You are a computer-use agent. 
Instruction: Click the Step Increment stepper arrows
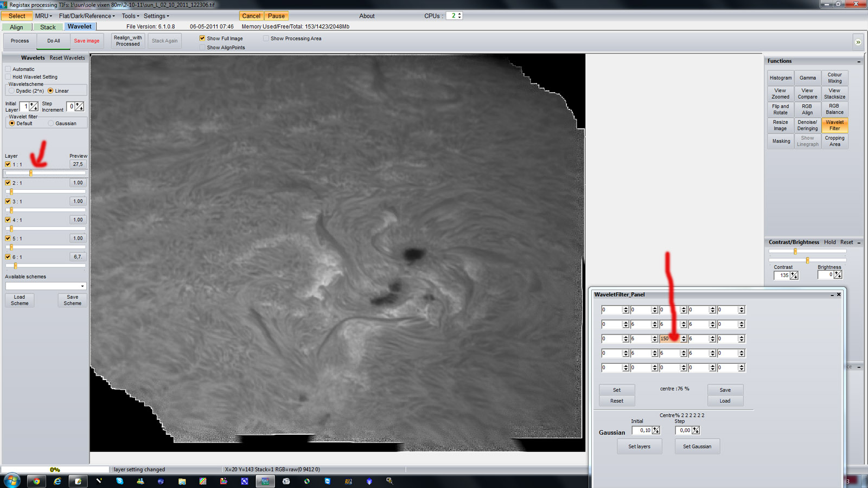(80, 106)
